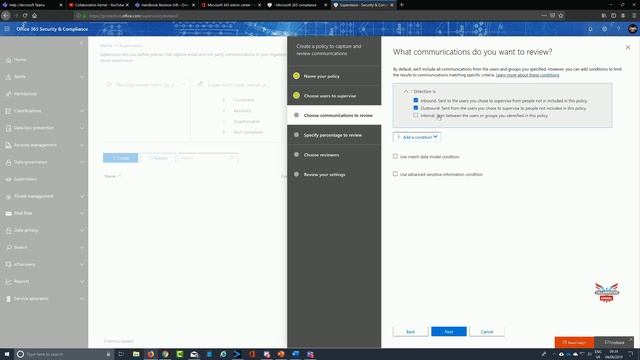The image size is (640, 360).
Task: Click the Data governance lock icon
Action: coord(9,162)
